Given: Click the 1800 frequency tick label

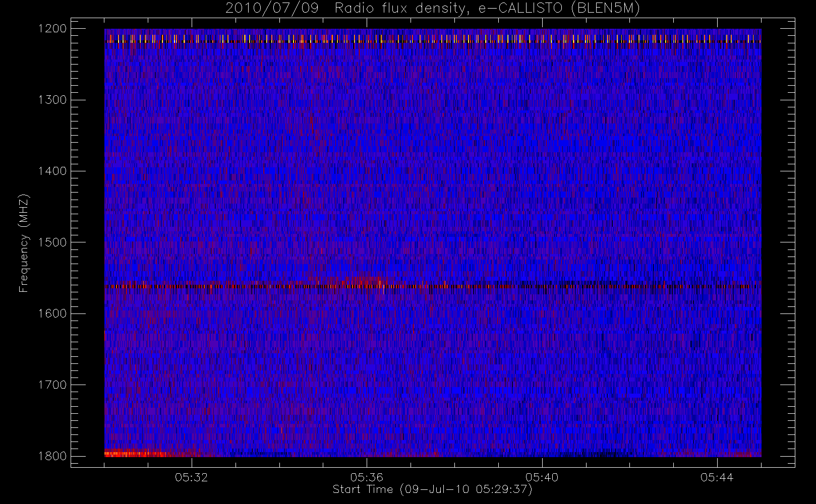Looking at the screenshot, I should 53,456.
